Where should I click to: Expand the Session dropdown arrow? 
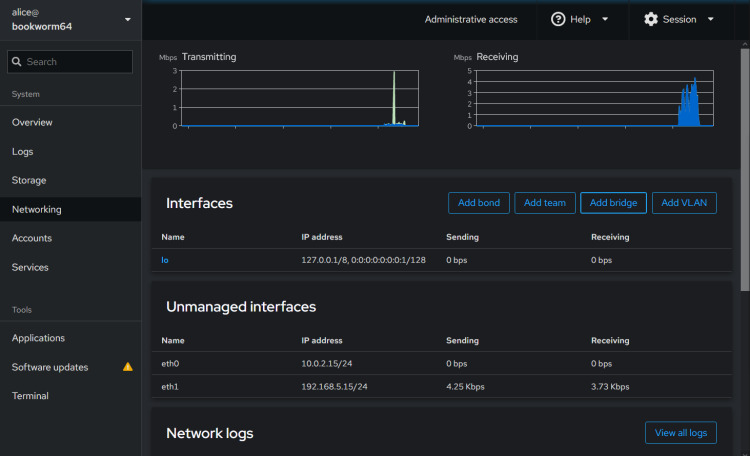coord(711,19)
